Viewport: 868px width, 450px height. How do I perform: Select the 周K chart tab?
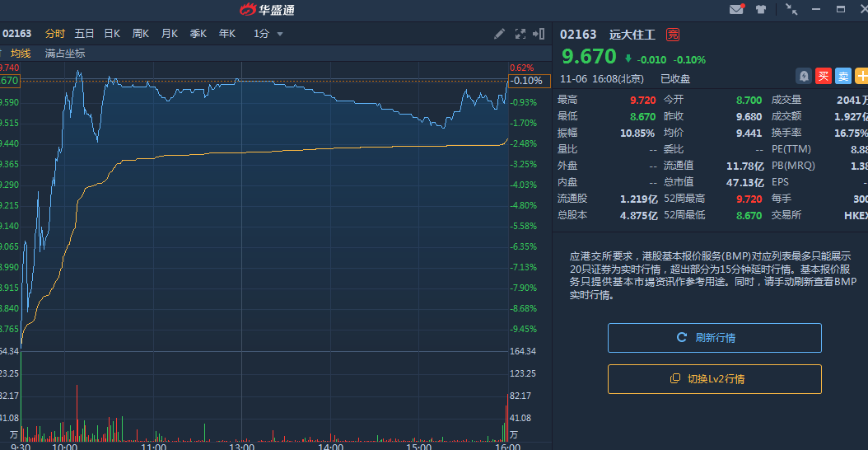tap(141, 34)
